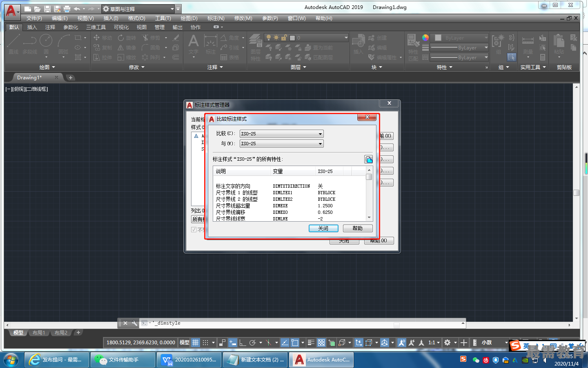Select the Line (直线) tool
Image resolution: width=588 pixels, height=368 pixels.
click(x=13, y=44)
